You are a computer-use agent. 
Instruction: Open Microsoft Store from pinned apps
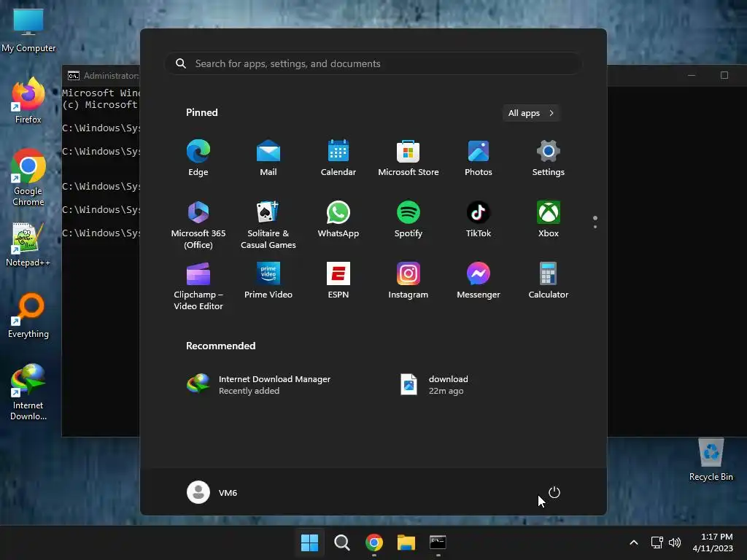point(409,157)
